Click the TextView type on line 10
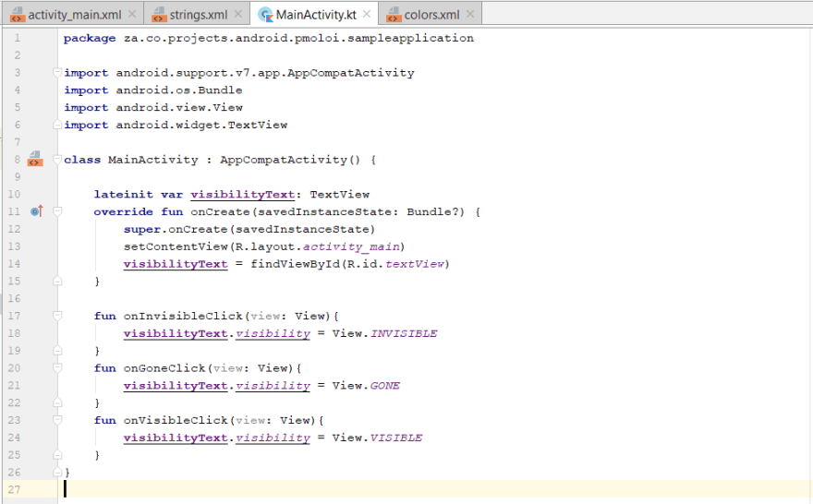 [x=340, y=194]
